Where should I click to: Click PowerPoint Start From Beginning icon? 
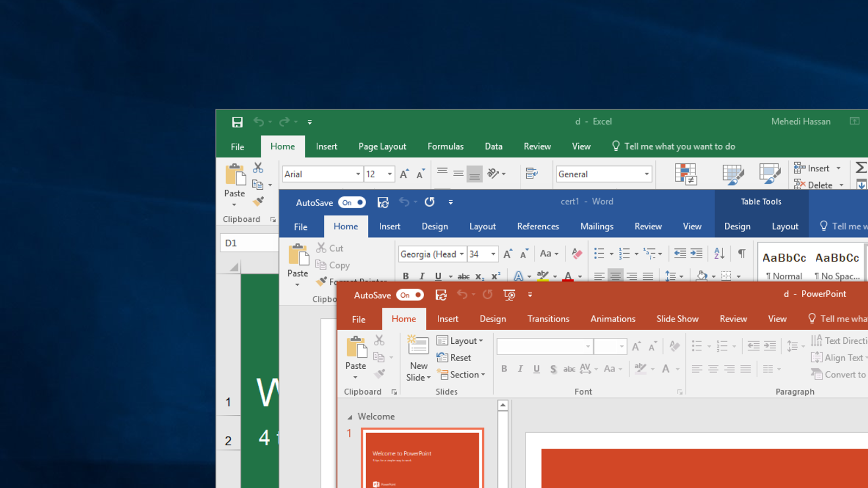click(x=509, y=295)
